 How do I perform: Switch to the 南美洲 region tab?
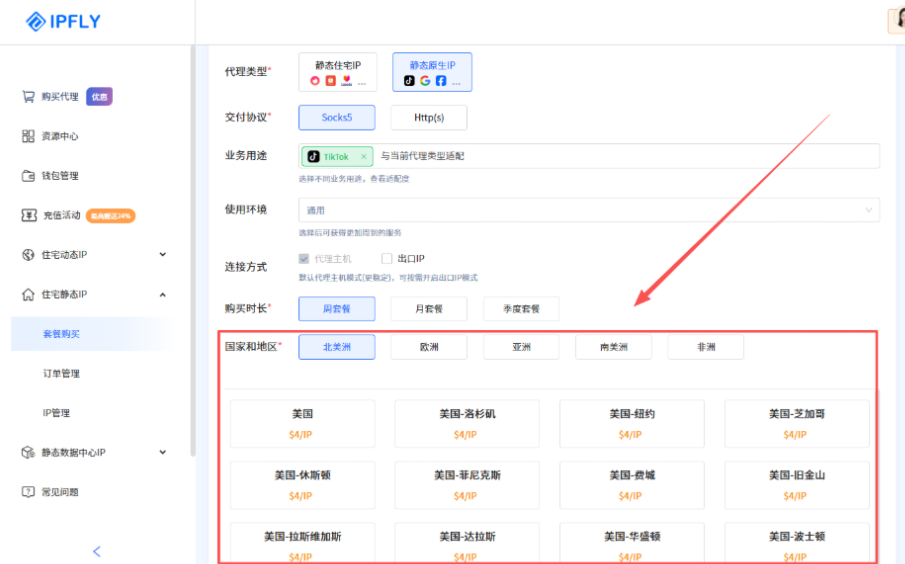coord(614,347)
